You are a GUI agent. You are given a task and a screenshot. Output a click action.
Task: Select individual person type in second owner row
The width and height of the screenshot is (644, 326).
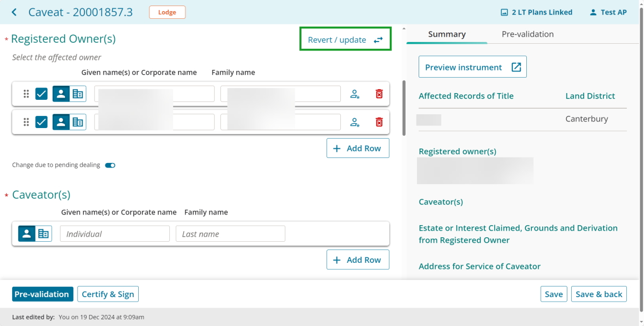tap(61, 122)
